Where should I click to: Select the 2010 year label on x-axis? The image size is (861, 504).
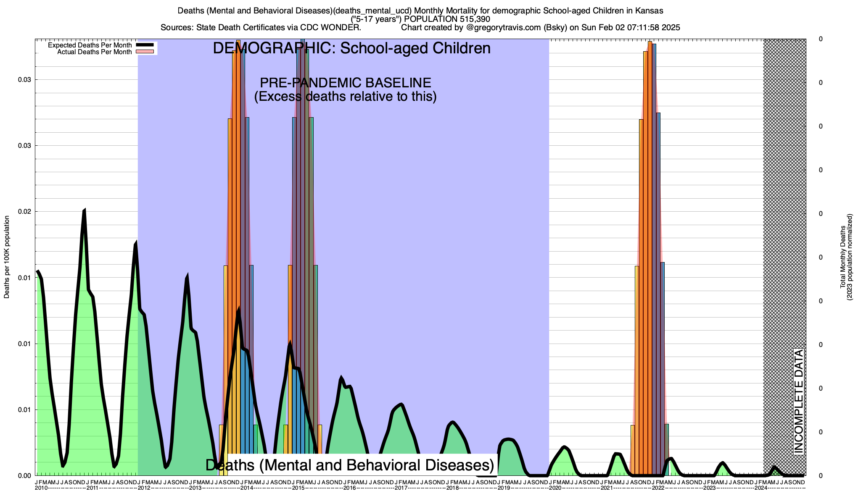tap(41, 488)
